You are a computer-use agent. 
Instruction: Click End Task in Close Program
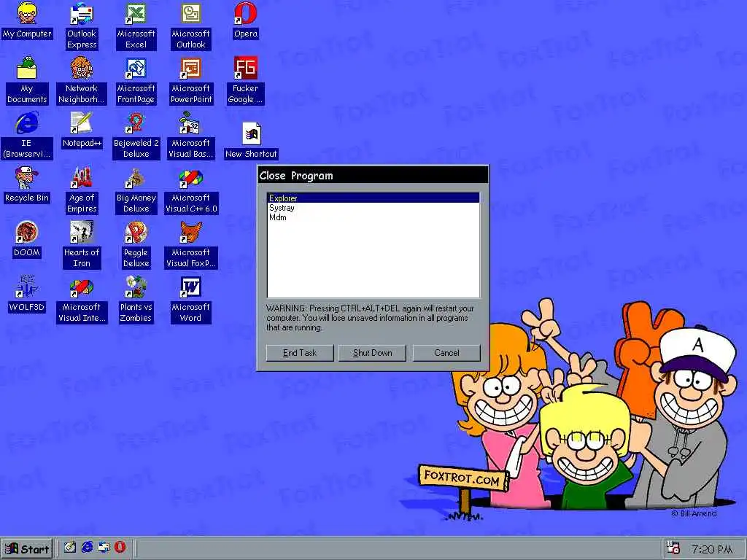click(300, 353)
